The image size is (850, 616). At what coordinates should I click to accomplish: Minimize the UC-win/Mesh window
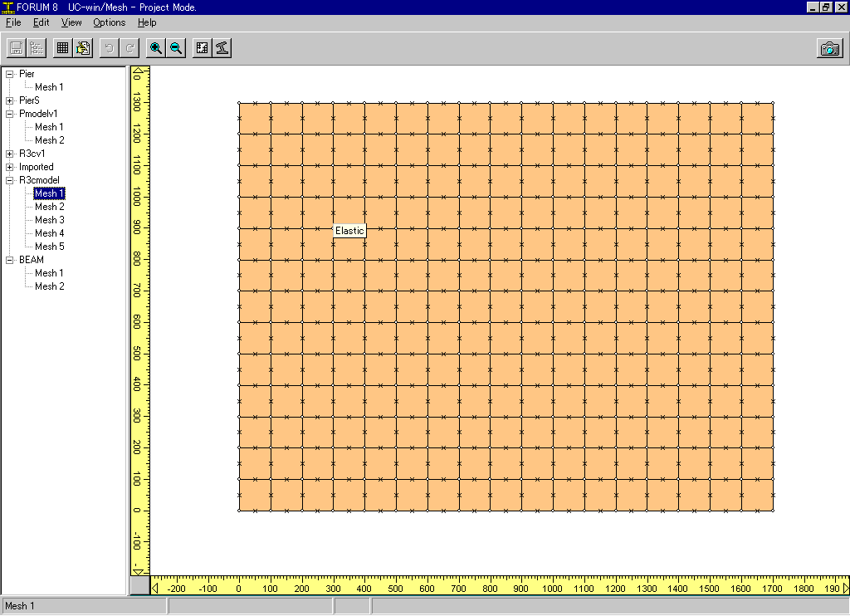813,7
